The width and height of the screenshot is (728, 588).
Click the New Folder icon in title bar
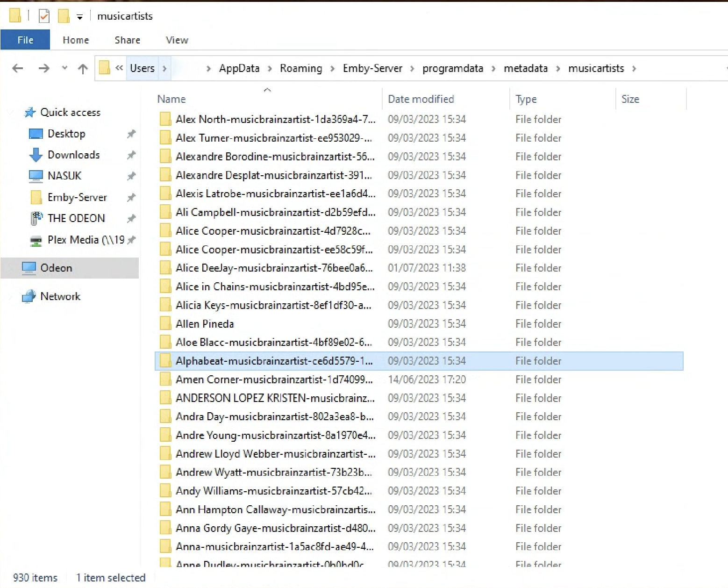(64, 16)
